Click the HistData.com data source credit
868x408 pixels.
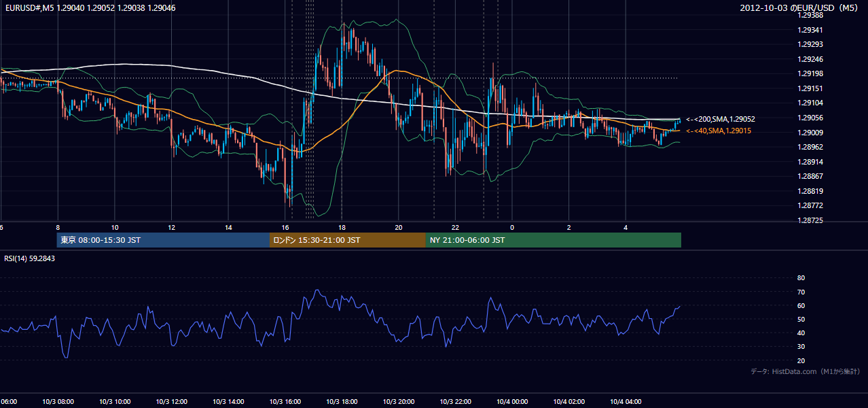[805, 371]
